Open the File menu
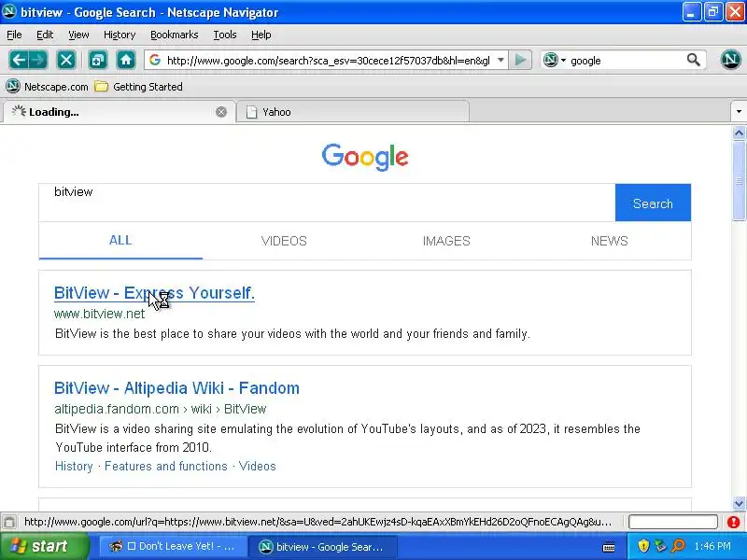Screen dimensions: 747x560 14,35
